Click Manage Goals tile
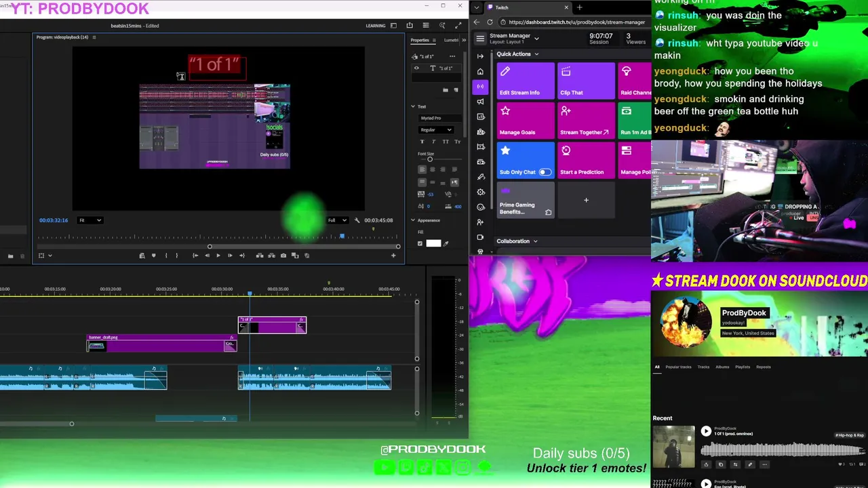The width and height of the screenshot is (868, 488). pos(526,121)
